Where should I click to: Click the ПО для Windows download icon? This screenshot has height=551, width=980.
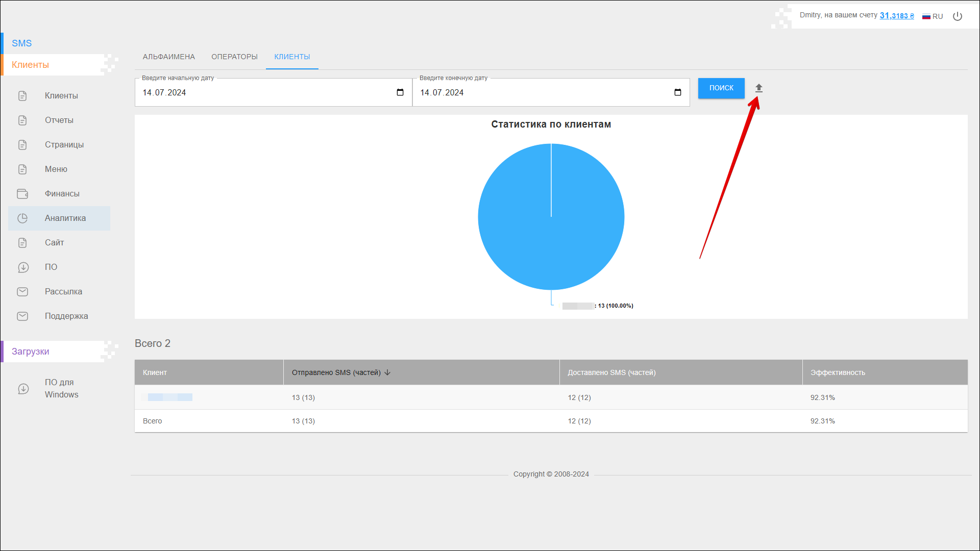coord(22,389)
